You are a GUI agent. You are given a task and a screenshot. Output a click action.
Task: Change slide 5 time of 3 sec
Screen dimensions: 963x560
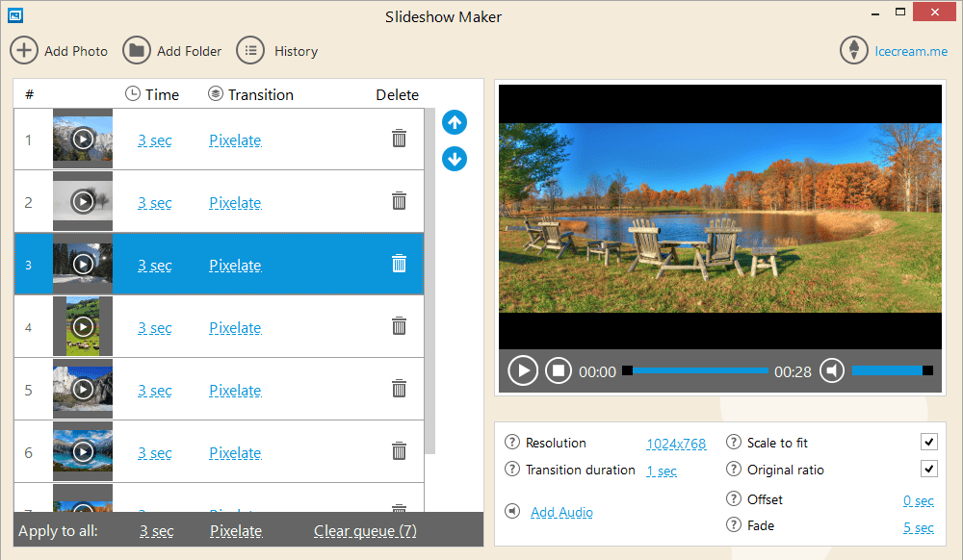coord(155,391)
